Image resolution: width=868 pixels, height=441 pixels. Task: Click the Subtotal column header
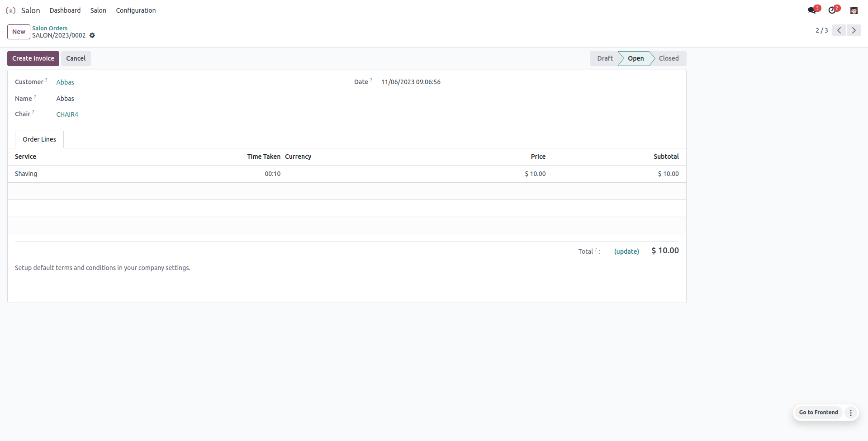tap(666, 156)
